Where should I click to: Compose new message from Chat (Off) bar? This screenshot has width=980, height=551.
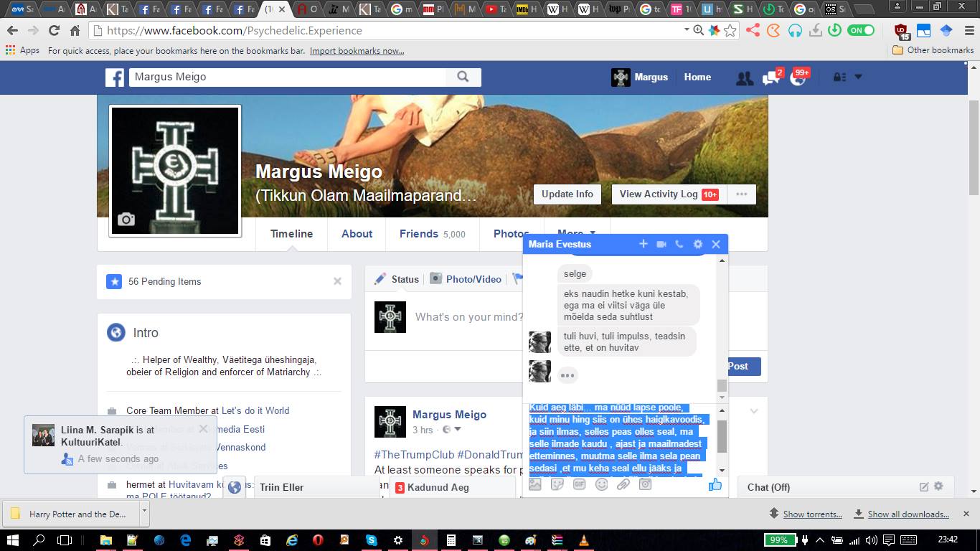pyautogui.click(x=924, y=487)
